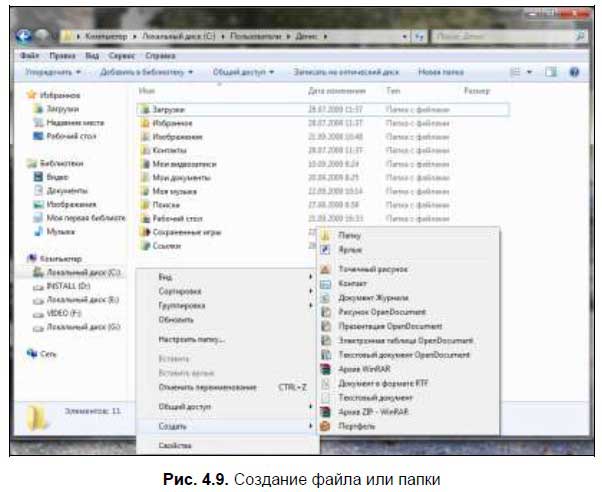Click the Сохраненные игры folder icon
The width and height of the screenshot is (602, 492).
(145, 231)
